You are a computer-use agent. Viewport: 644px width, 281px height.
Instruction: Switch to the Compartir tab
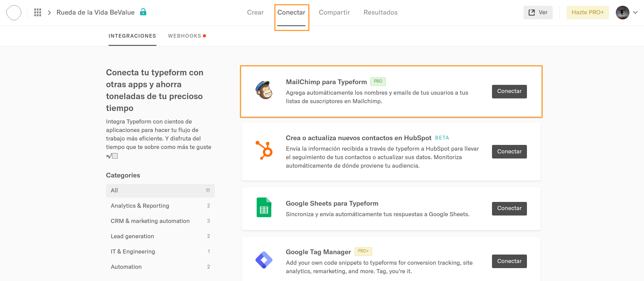pyautogui.click(x=334, y=13)
